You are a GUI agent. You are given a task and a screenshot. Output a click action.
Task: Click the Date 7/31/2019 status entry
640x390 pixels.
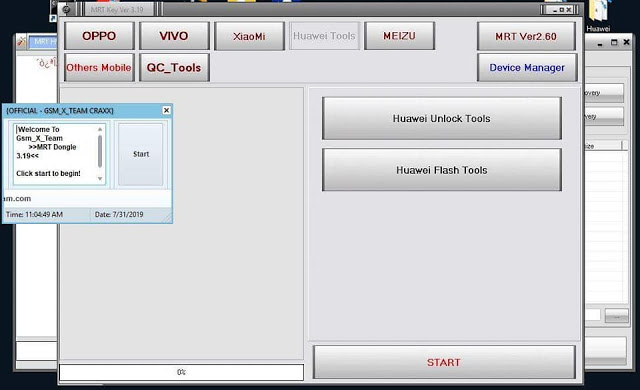[x=119, y=215]
